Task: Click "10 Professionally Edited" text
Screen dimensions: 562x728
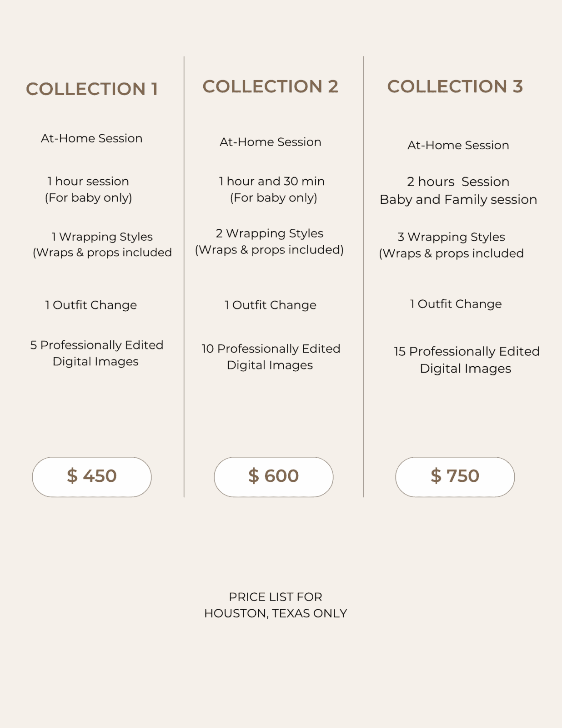Action: 271,349
